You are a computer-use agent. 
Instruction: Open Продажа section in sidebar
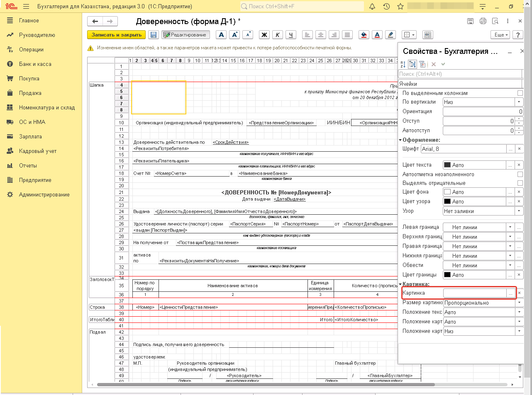tap(30, 93)
